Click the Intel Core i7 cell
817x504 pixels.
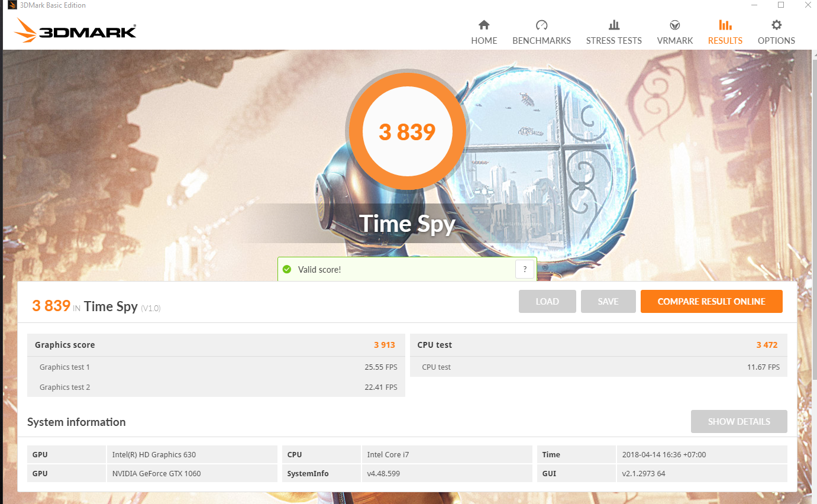tap(447, 455)
